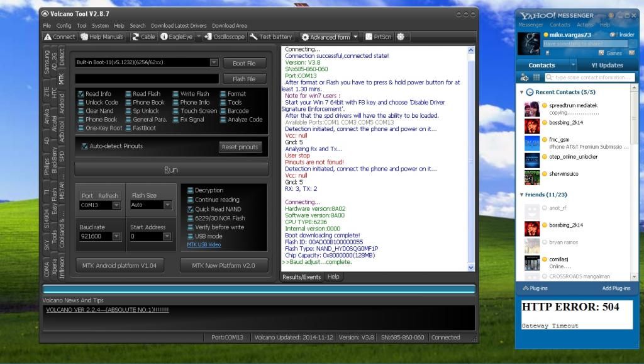Click the Reset pinouts button

pyautogui.click(x=240, y=147)
